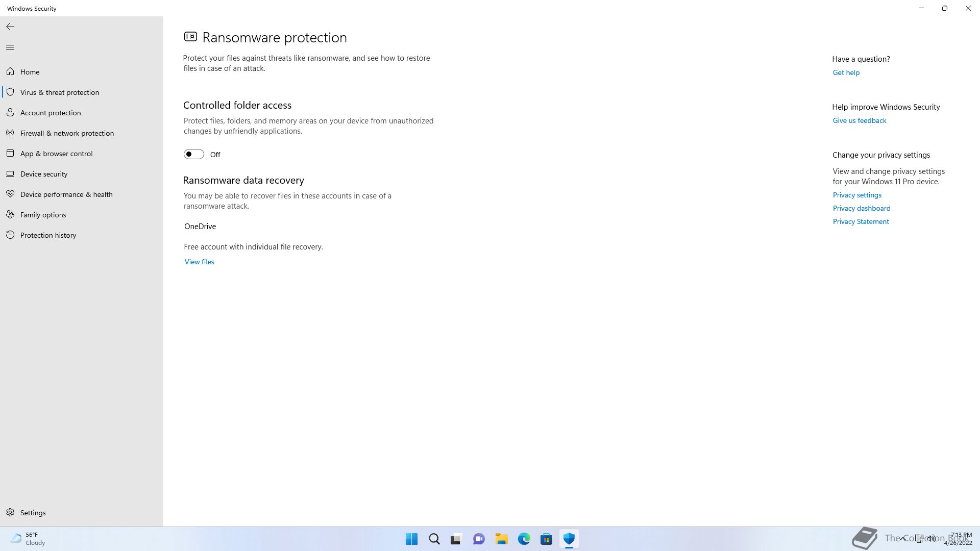
Task: Click Virus & threat protection shield icon
Action: tap(10, 92)
